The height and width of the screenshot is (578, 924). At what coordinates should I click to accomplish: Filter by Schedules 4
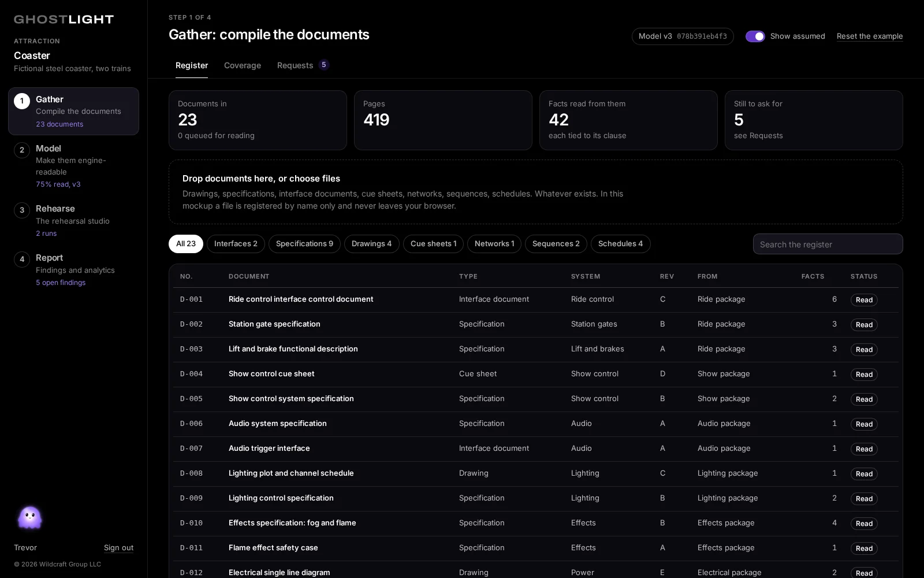click(620, 244)
